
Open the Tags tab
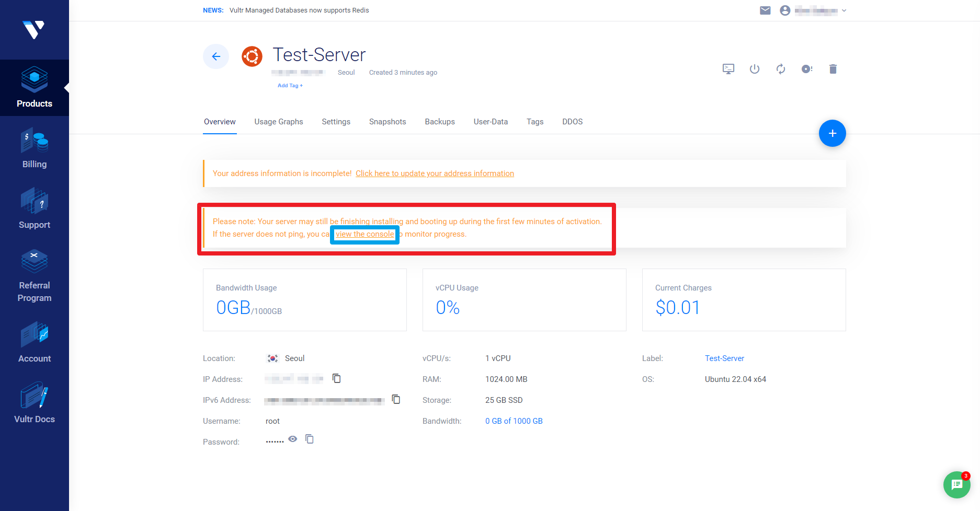click(x=535, y=122)
